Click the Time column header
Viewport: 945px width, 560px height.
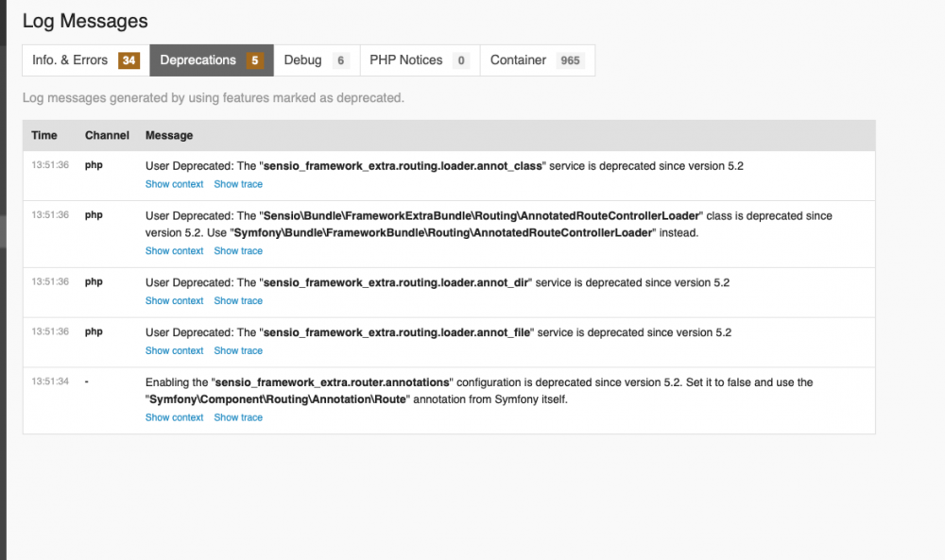[x=44, y=135]
